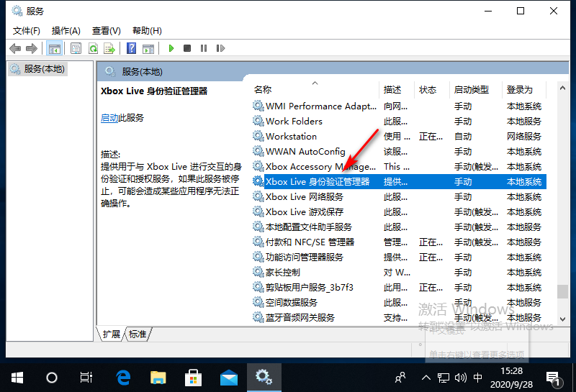
Task: Toggle the 中 input method indicator
Action: click(x=479, y=378)
